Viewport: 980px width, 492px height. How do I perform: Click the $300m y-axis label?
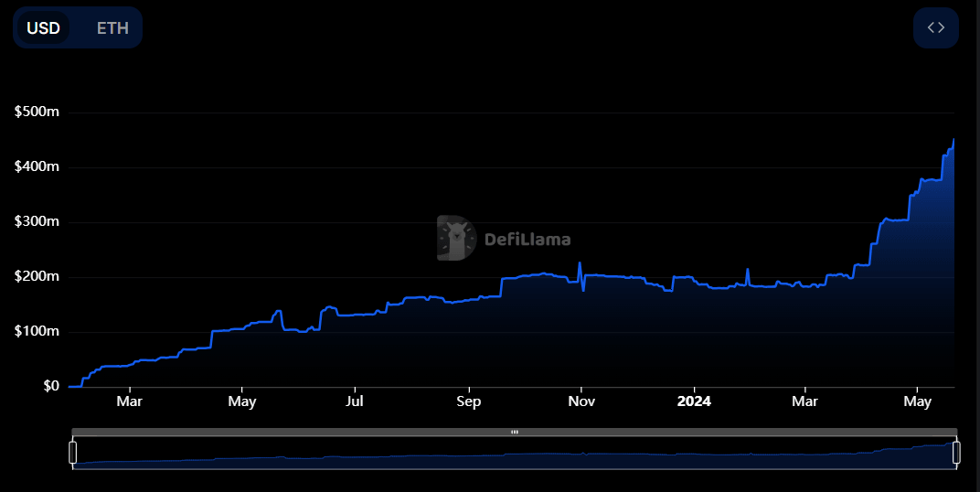tap(37, 221)
